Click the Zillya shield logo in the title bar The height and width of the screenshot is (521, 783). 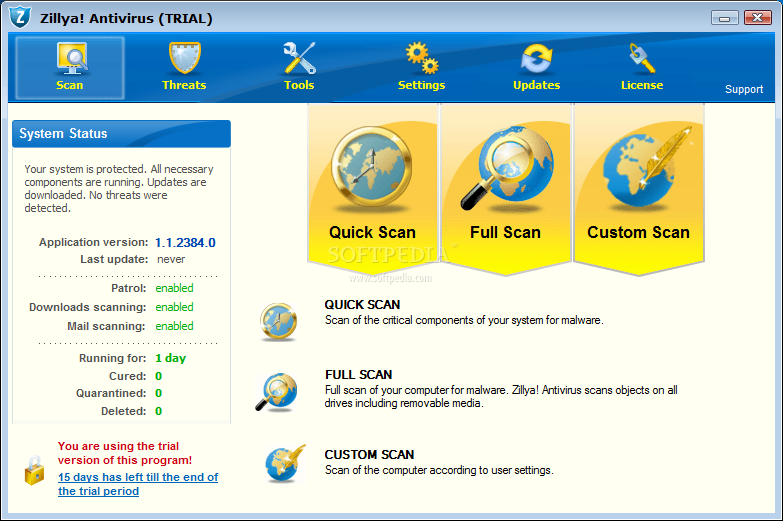(20, 17)
